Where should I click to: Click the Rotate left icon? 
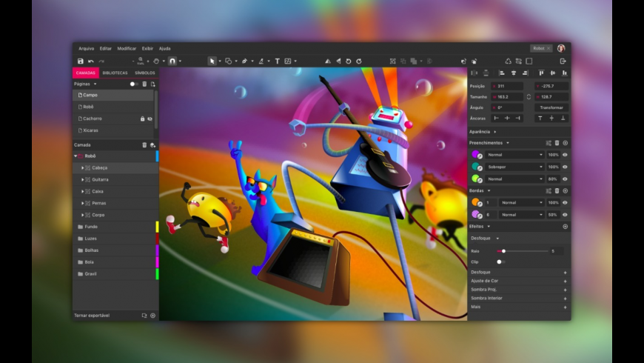[x=349, y=61]
